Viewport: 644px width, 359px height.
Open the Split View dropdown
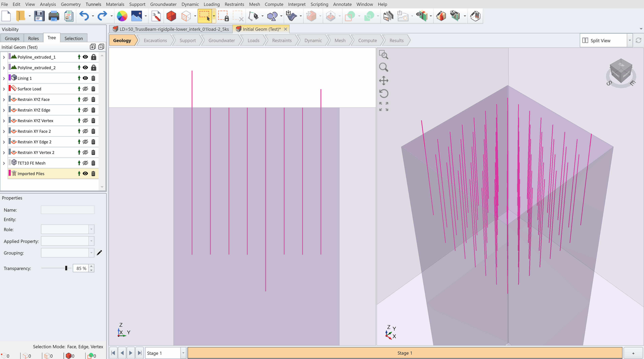[630, 40]
